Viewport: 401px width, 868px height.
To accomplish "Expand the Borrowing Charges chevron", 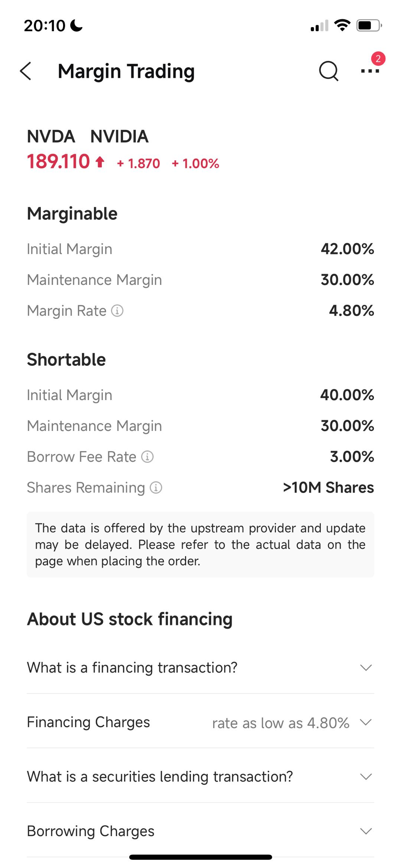I will (366, 831).
